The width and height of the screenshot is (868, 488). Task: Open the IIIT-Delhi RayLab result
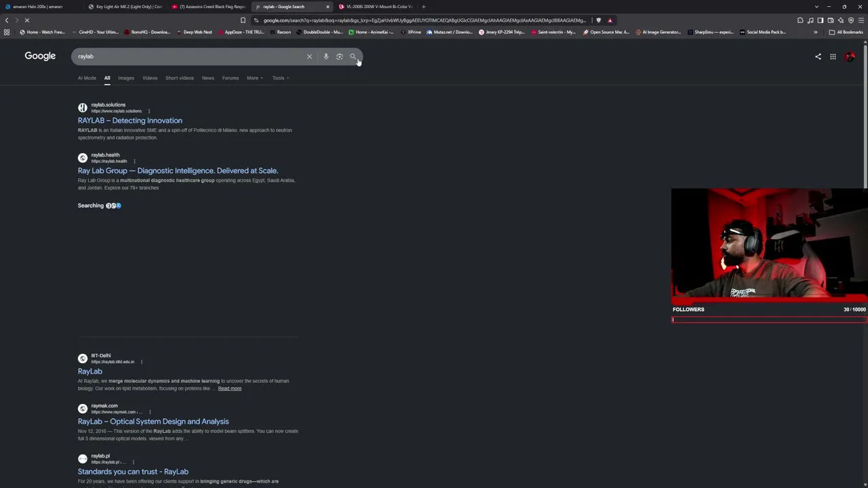pyautogui.click(x=90, y=371)
